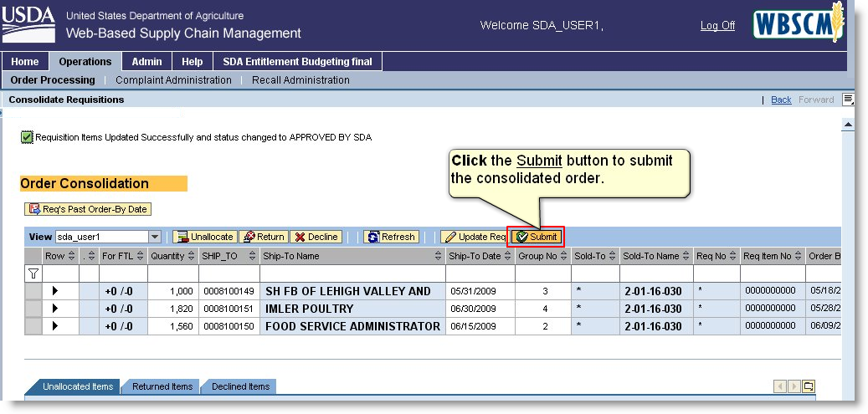Select the IMLER POULTRY row selector
This screenshot has height=414, width=868.
[33, 309]
